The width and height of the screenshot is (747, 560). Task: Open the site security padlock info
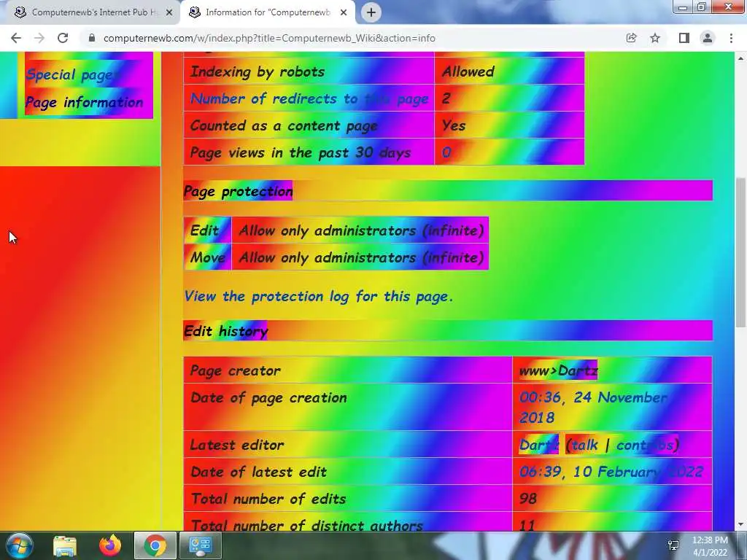point(92,38)
